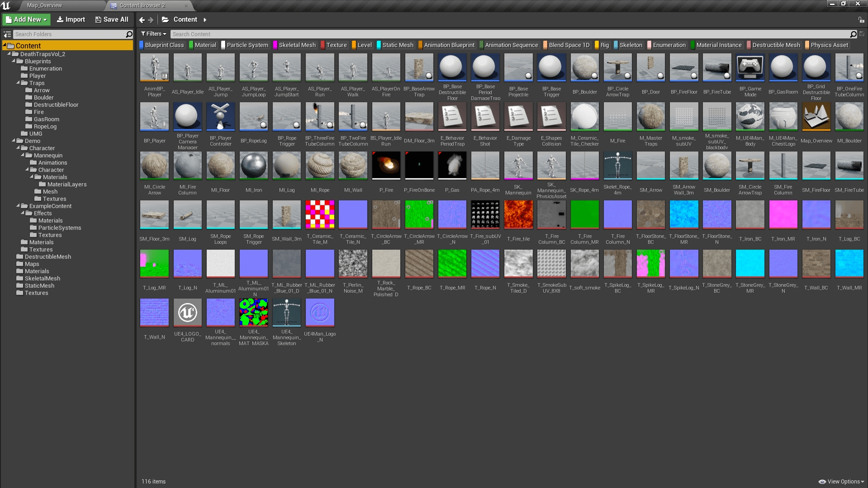Screen dimensions: 868x488
Task: Switch to the Map_Overview tab
Action: [44, 5]
